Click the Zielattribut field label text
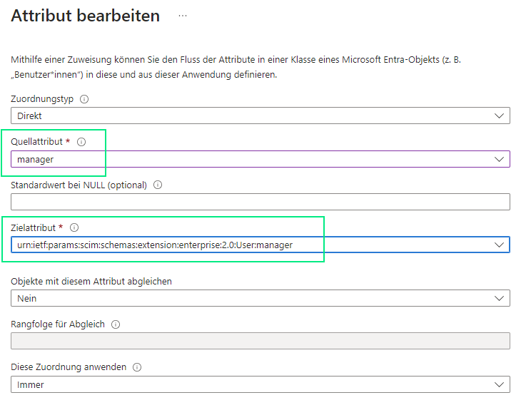The height and width of the screenshot is (420, 531). [x=34, y=227]
